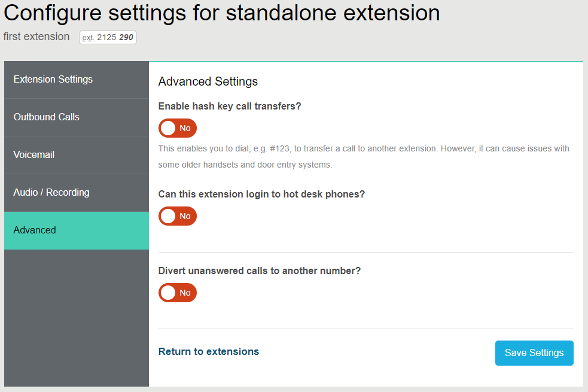The height and width of the screenshot is (392, 588).
Task: Click the dotted-underlined ext. label
Action: [x=89, y=37]
